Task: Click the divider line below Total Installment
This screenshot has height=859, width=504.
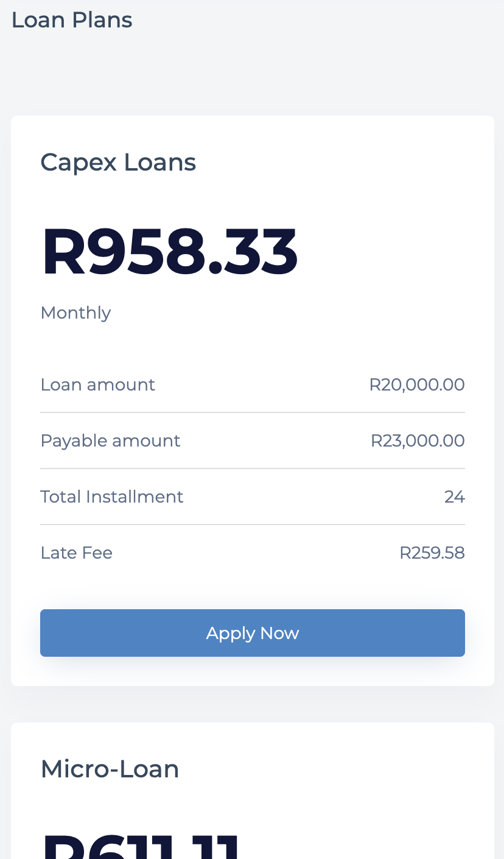Action: pos(252,525)
